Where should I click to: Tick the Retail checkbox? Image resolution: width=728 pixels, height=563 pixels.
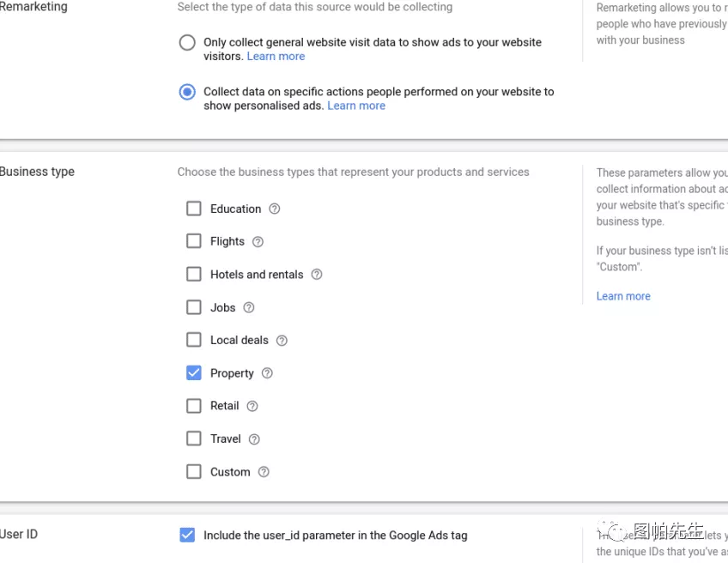pyautogui.click(x=194, y=406)
